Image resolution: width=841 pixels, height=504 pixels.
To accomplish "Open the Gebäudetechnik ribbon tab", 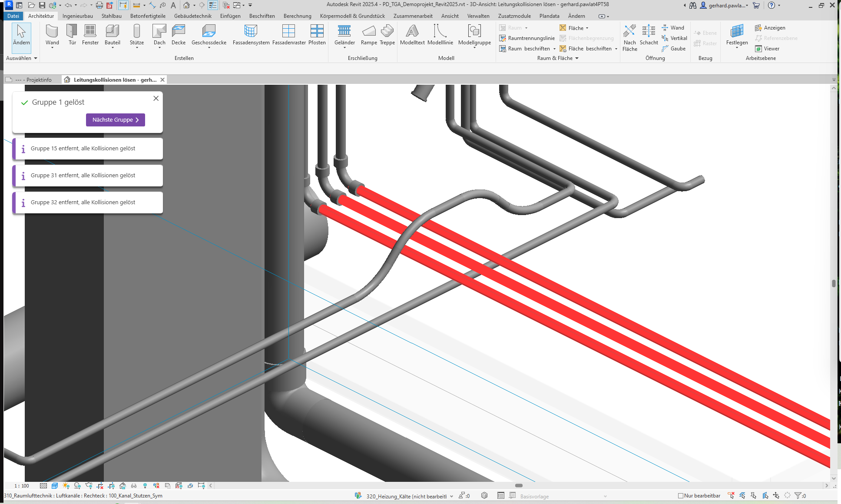I will pyautogui.click(x=192, y=16).
